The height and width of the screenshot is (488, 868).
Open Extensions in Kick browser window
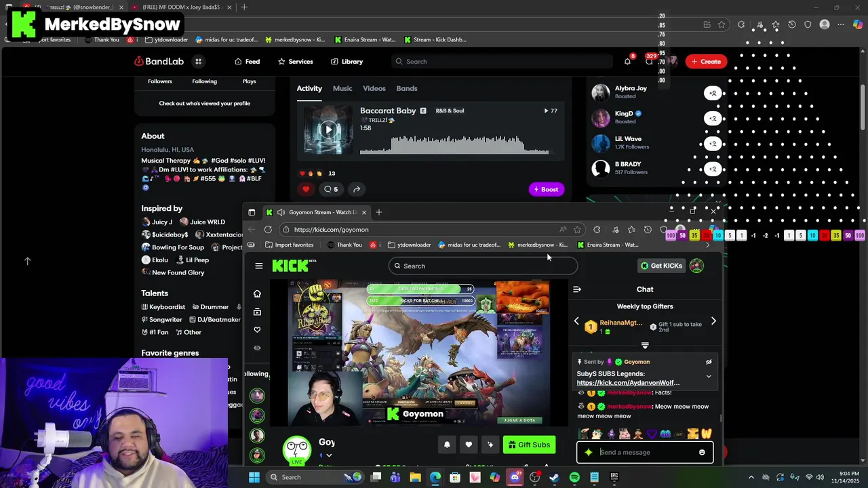(597, 230)
